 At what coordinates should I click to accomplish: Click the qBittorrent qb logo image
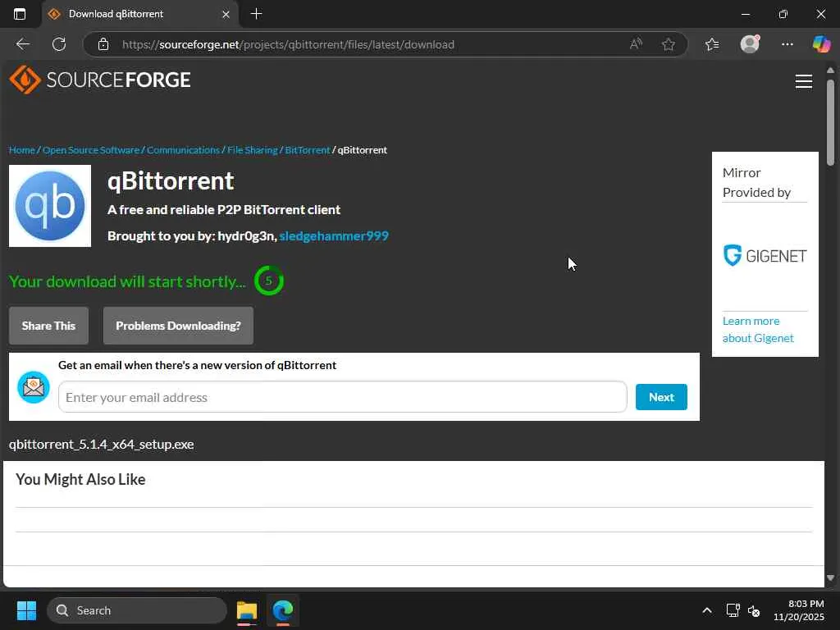tap(50, 206)
